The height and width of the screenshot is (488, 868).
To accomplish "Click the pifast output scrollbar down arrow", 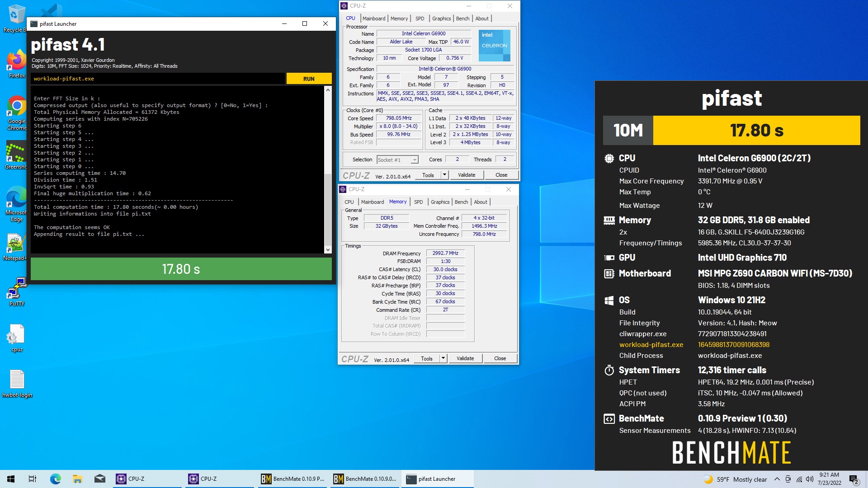I will (328, 249).
